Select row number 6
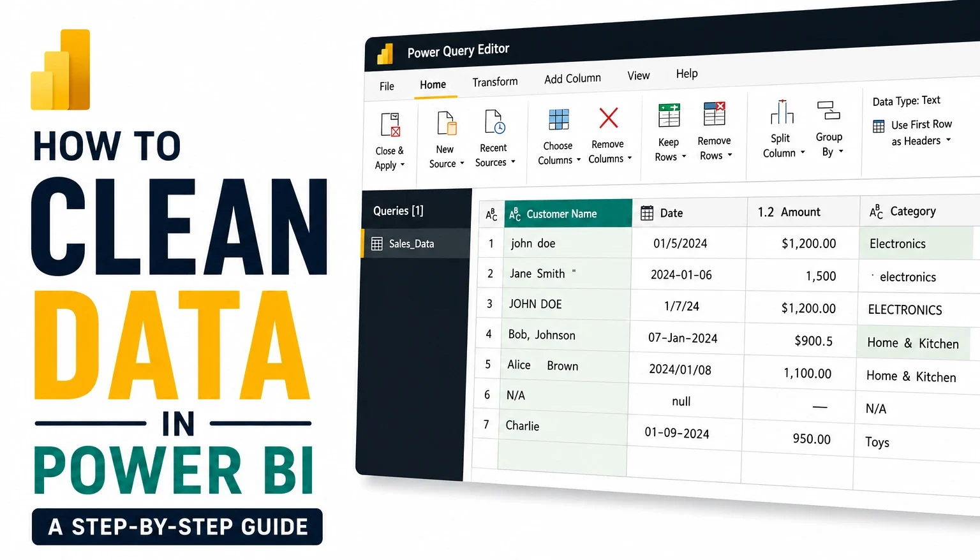This screenshot has width=980, height=560. [487, 395]
